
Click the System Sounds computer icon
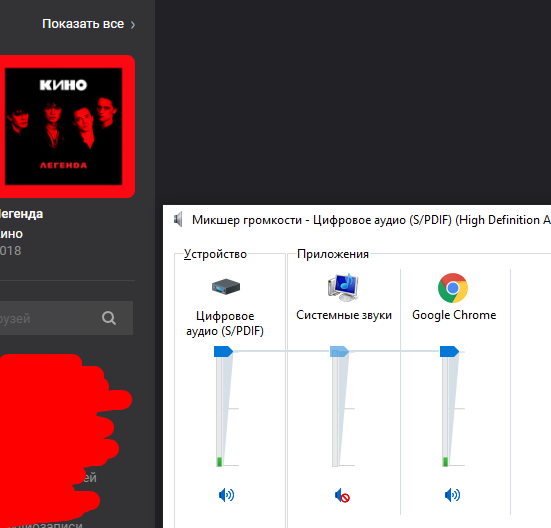[343, 287]
